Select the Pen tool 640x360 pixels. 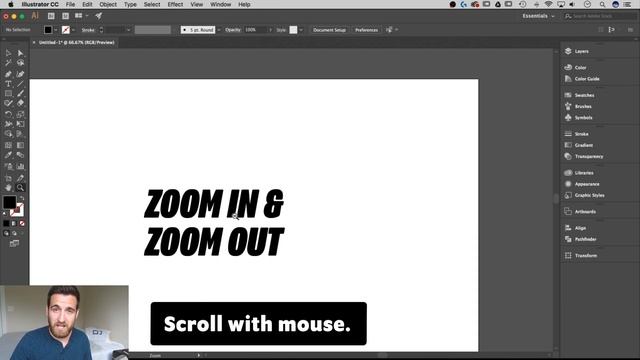(x=8, y=74)
